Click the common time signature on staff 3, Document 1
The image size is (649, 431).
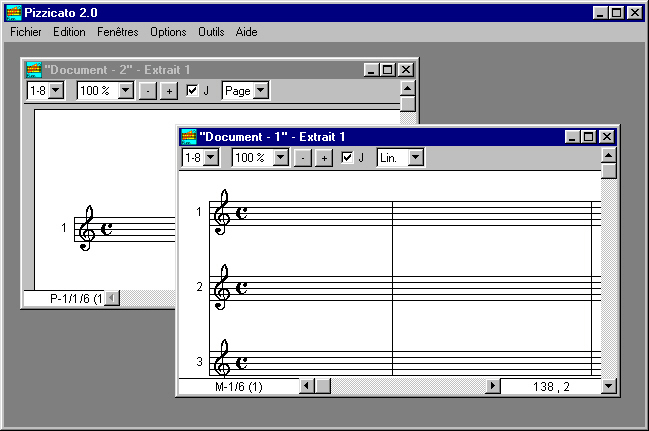(241, 363)
